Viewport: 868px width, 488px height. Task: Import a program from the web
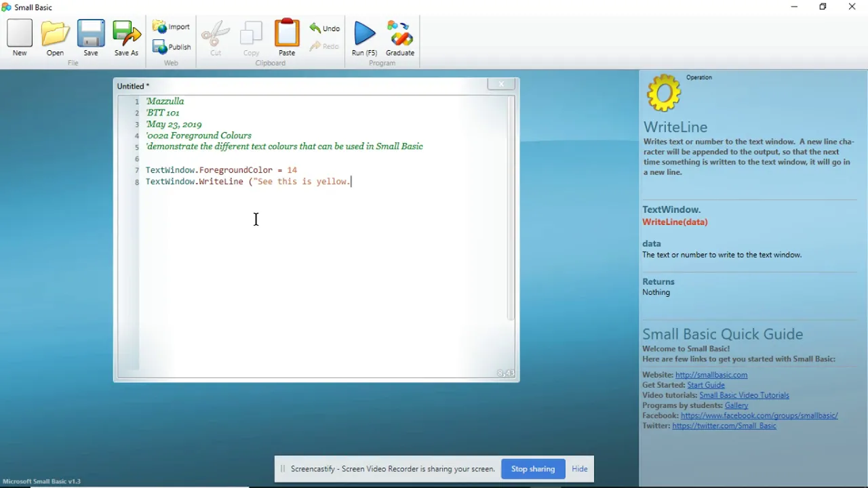pos(172,27)
